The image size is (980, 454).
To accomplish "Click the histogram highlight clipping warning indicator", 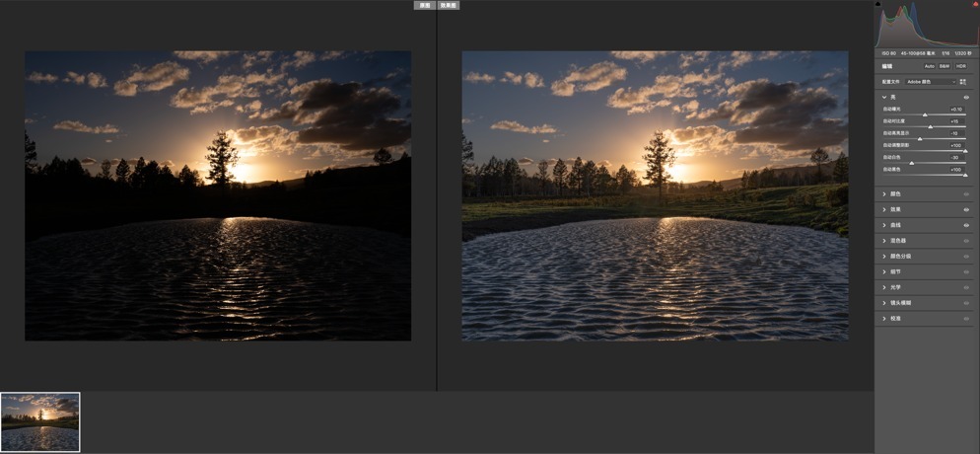I will pos(975,5).
